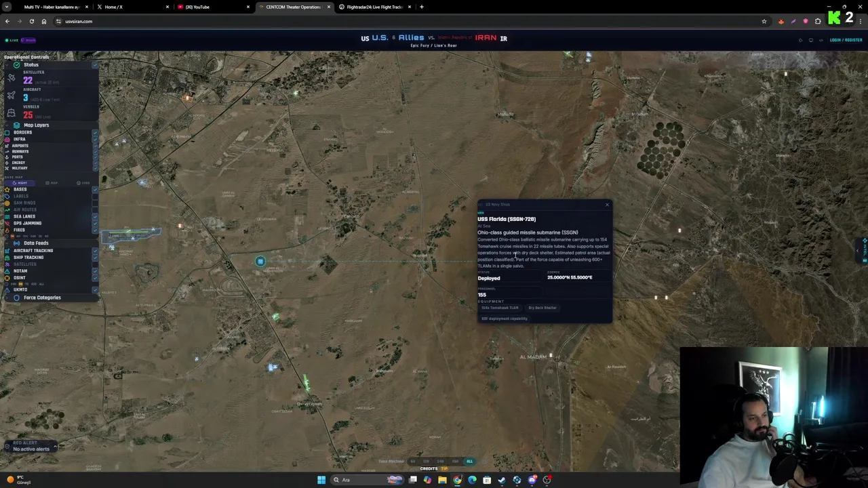Screen dimensions: 868x488
Task: Open the Windows Start menu
Action: (x=321, y=480)
